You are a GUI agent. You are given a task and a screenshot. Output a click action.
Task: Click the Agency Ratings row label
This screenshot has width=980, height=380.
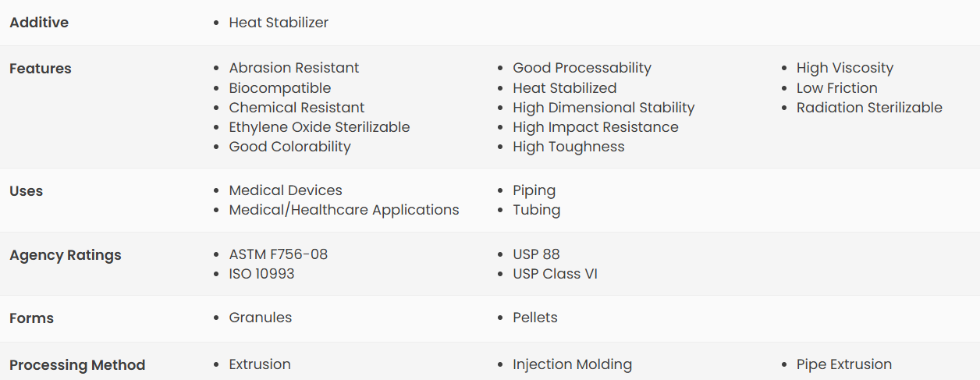[65, 255]
